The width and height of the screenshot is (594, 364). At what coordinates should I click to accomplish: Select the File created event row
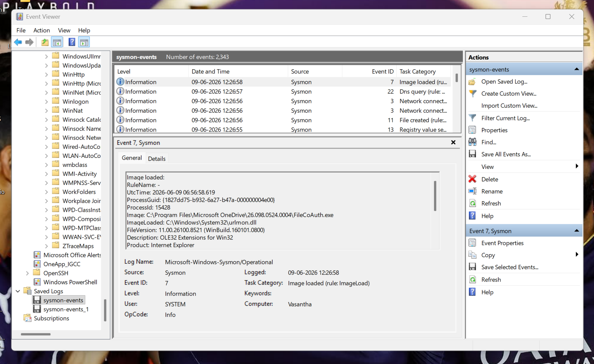click(x=283, y=120)
